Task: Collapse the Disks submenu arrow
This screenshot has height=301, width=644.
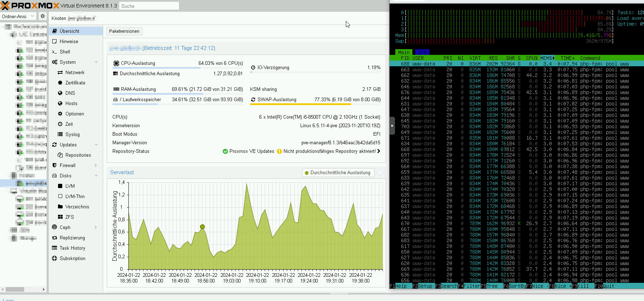Action: pyautogui.click(x=96, y=176)
